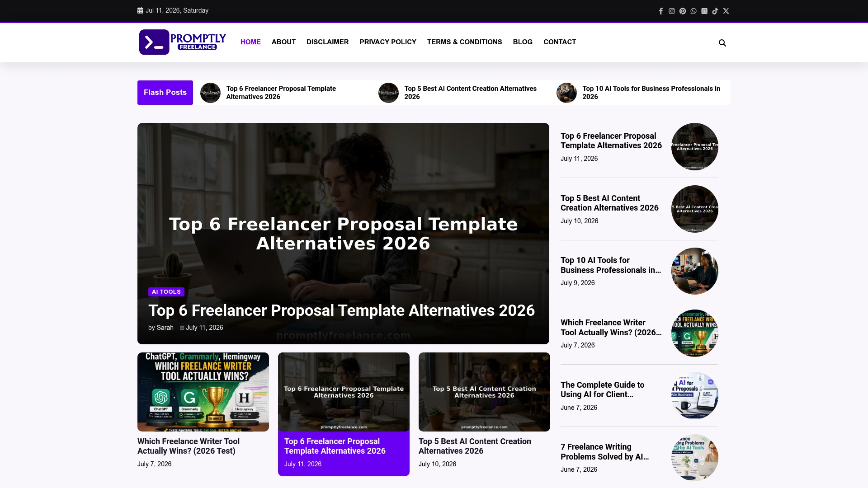Click the Promptly Freelance logo
This screenshot has width=868, height=488.
coord(183,42)
